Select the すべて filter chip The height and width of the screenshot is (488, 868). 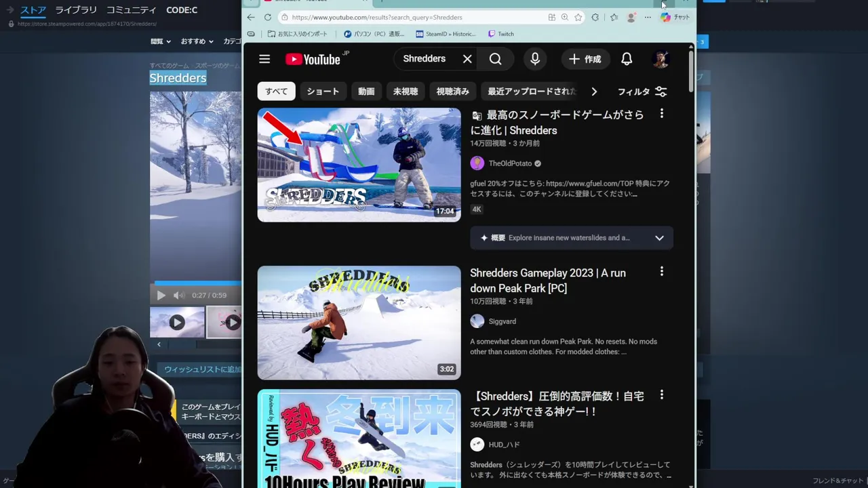tap(276, 91)
